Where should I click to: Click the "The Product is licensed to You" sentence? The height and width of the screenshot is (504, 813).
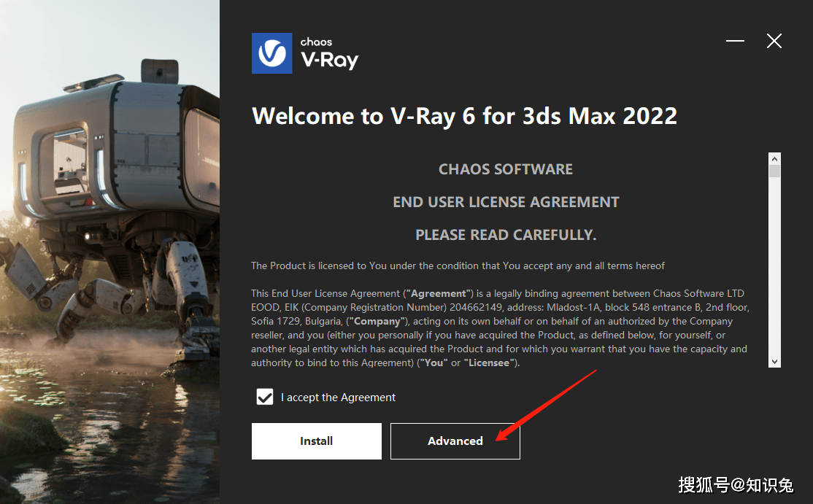click(458, 265)
